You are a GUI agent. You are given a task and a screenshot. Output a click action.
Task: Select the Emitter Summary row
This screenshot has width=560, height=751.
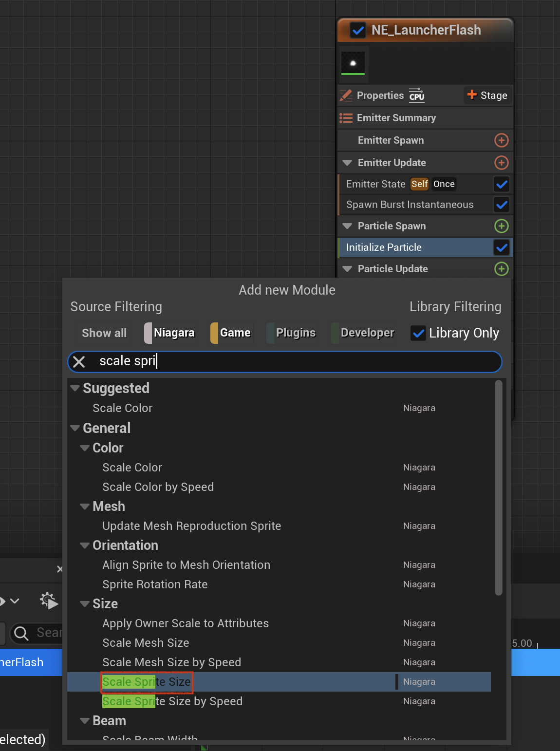coord(425,118)
